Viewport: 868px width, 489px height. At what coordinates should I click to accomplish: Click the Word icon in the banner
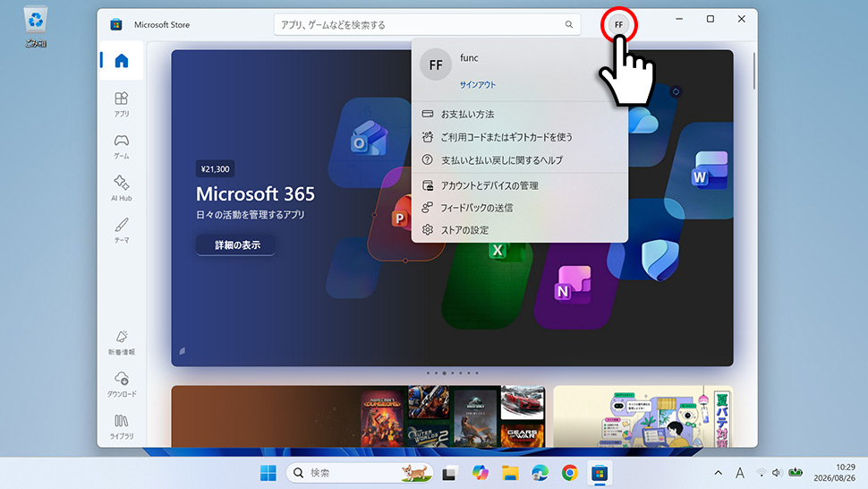709,170
